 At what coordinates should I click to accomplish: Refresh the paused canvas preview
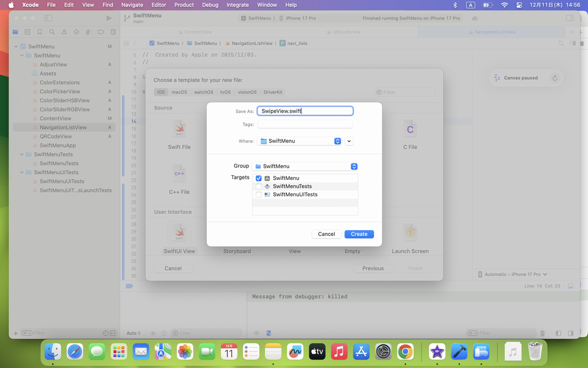tap(555, 78)
